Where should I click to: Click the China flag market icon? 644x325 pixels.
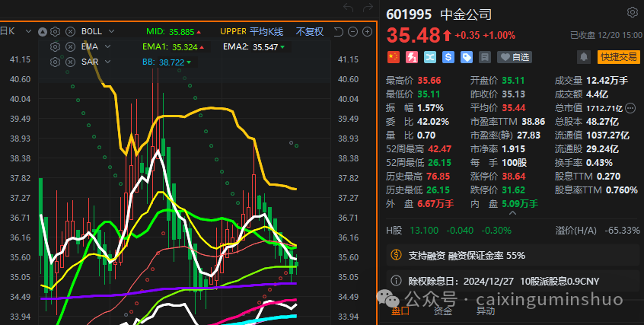click(394, 57)
